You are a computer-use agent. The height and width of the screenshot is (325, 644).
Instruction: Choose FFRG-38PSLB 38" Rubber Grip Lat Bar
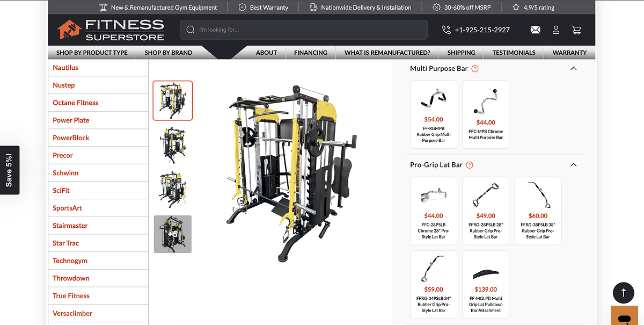click(538, 211)
